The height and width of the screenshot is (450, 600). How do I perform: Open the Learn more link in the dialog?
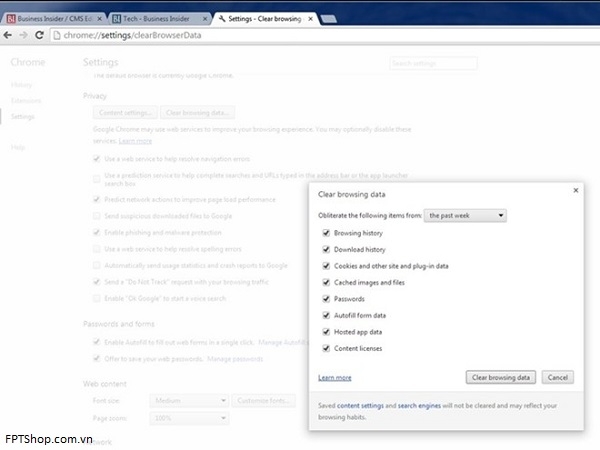point(335,378)
